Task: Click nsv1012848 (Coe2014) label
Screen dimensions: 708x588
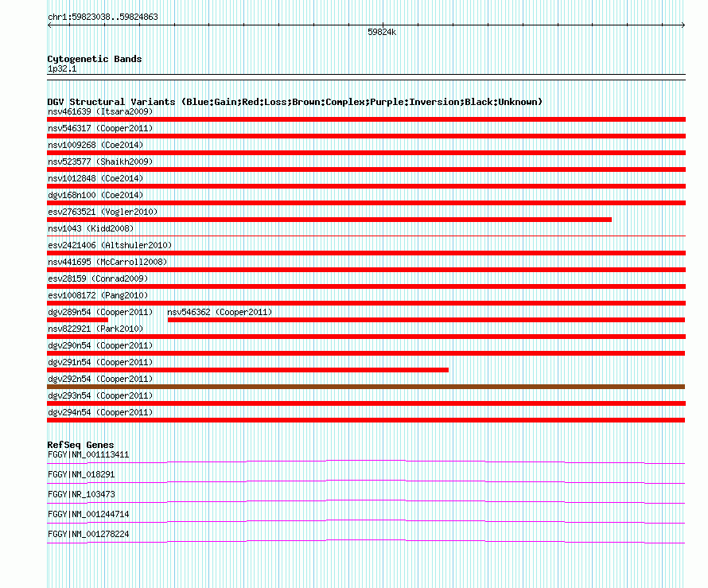Action: [x=95, y=178]
